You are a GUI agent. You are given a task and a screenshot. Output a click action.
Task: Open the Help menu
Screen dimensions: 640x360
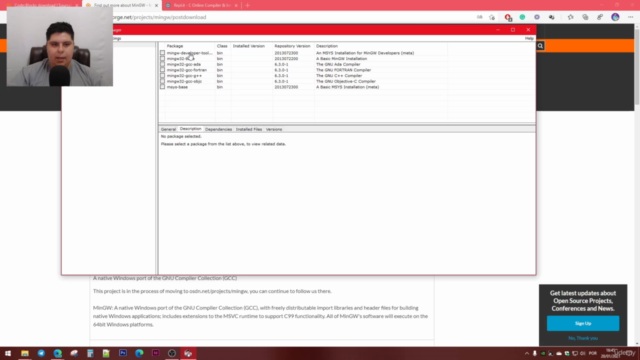click(529, 38)
